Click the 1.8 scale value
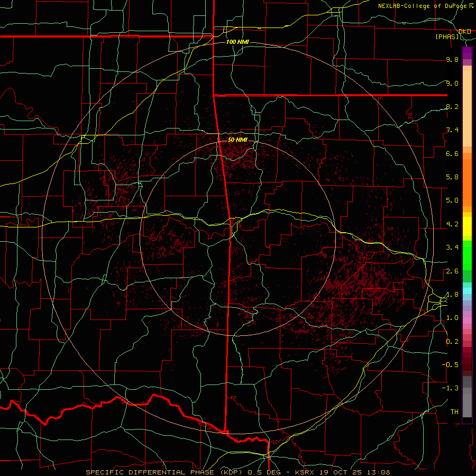 pyautogui.click(x=452, y=295)
